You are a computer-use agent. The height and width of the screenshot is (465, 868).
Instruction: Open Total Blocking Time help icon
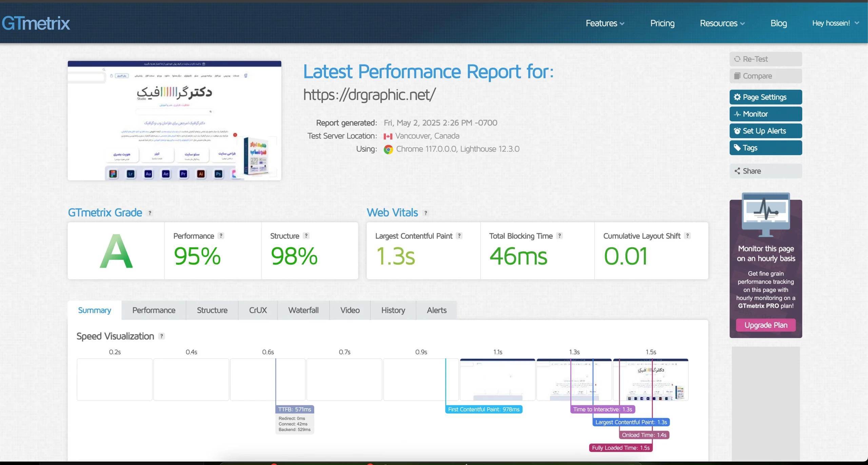pyautogui.click(x=559, y=236)
